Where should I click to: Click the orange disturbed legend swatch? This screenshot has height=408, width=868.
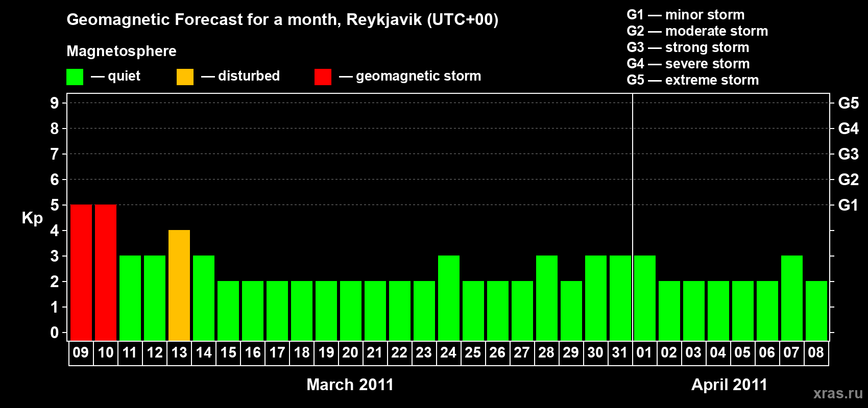pos(185,77)
